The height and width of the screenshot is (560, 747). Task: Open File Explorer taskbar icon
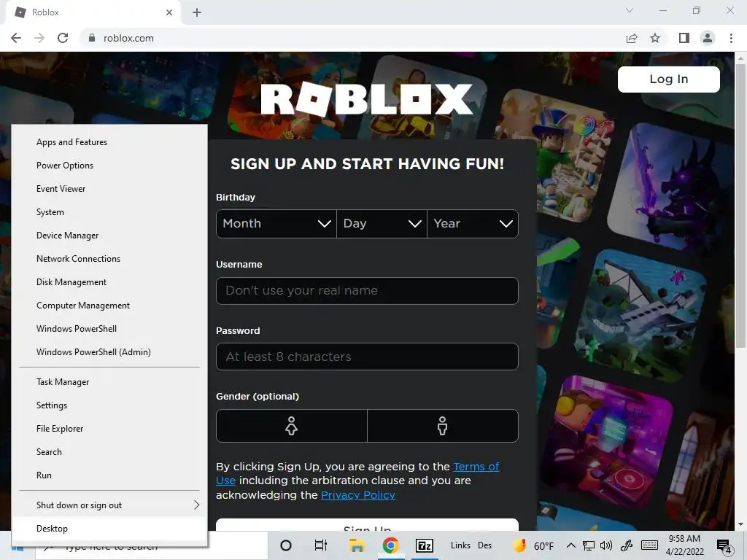point(357,545)
